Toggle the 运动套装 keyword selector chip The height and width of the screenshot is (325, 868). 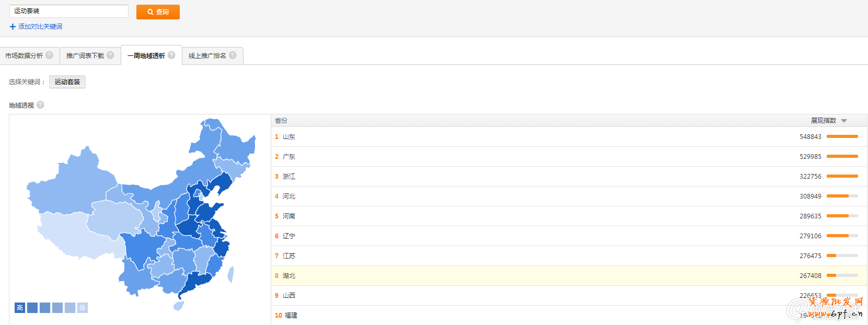coord(67,82)
